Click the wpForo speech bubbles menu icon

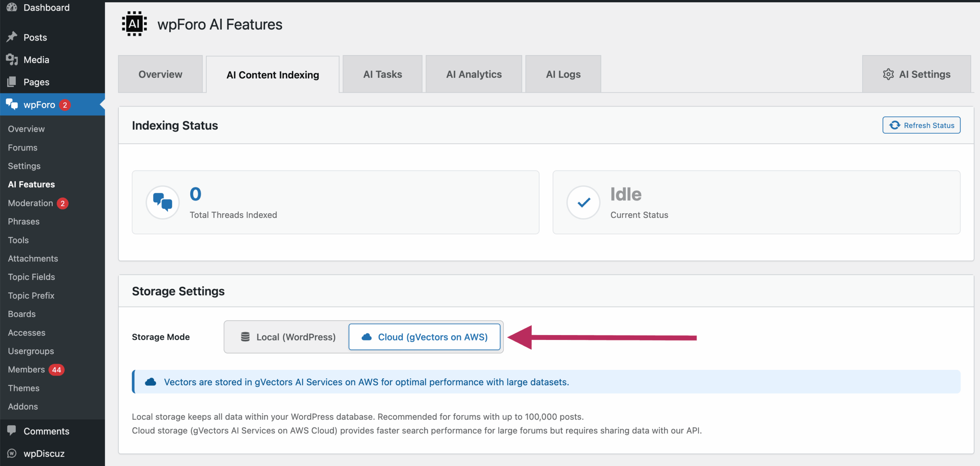coord(12,104)
